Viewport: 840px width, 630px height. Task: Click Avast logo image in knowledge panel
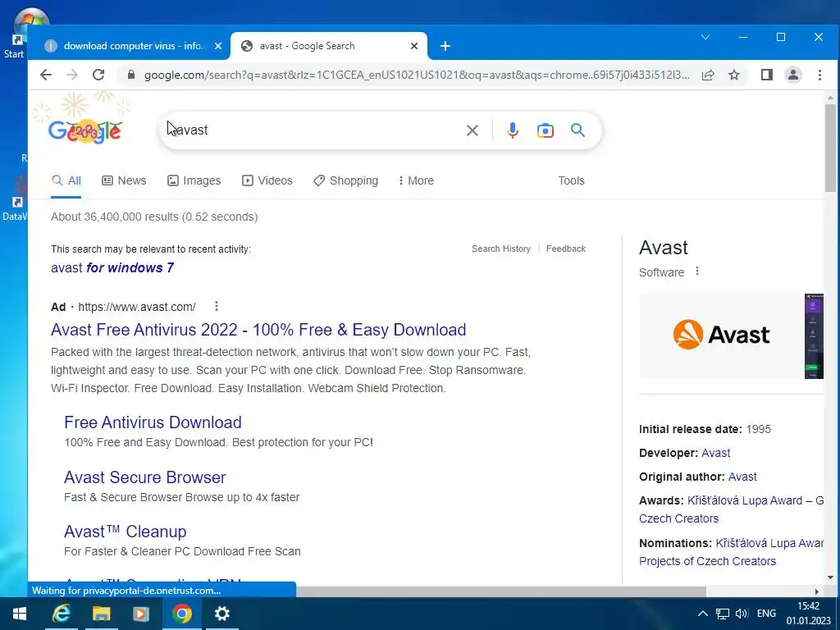[721, 335]
